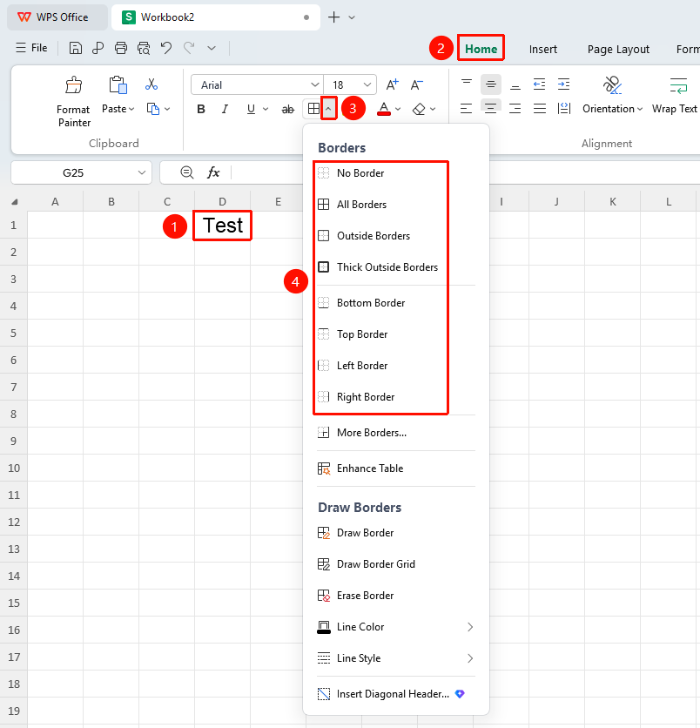Screen dimensions: 700x728
Task: Click the zoom magnifier beside formula bar
Action: (186, 172)
